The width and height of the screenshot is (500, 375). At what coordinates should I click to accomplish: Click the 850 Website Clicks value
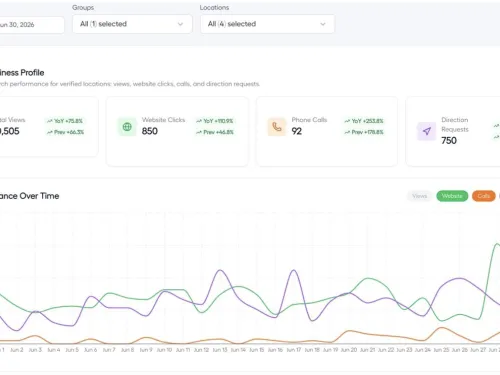click(150, 131)
